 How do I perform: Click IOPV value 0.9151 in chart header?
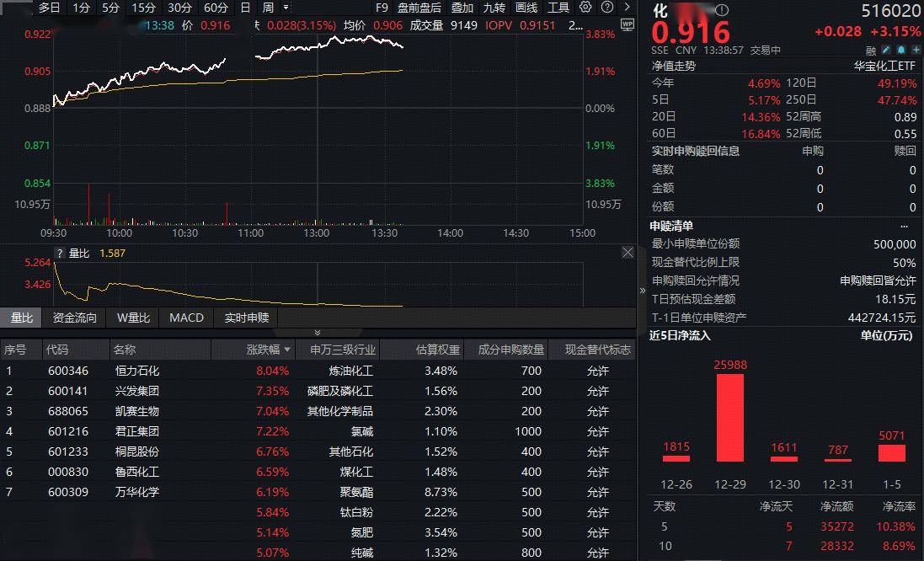[x=537, y=25]
